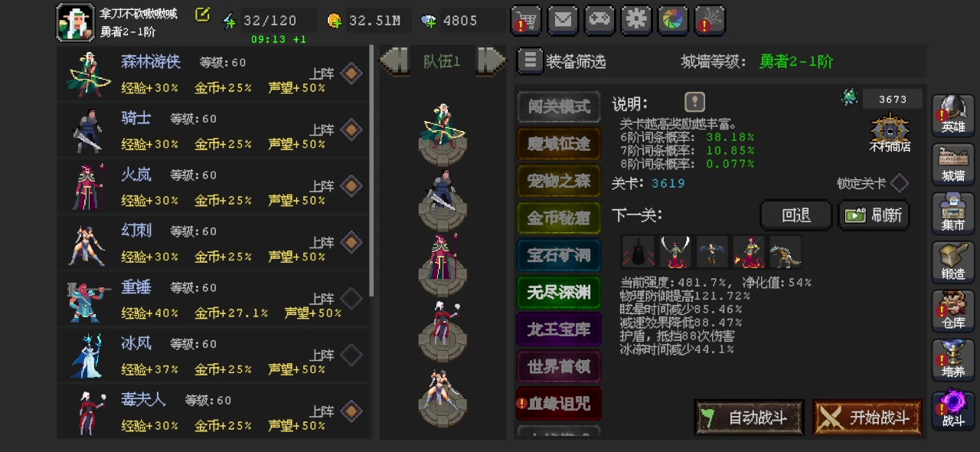Open the 不朽商店 shop icon
Image resolution: width=980 pixels, height=452 pixels.
point(890,133)
